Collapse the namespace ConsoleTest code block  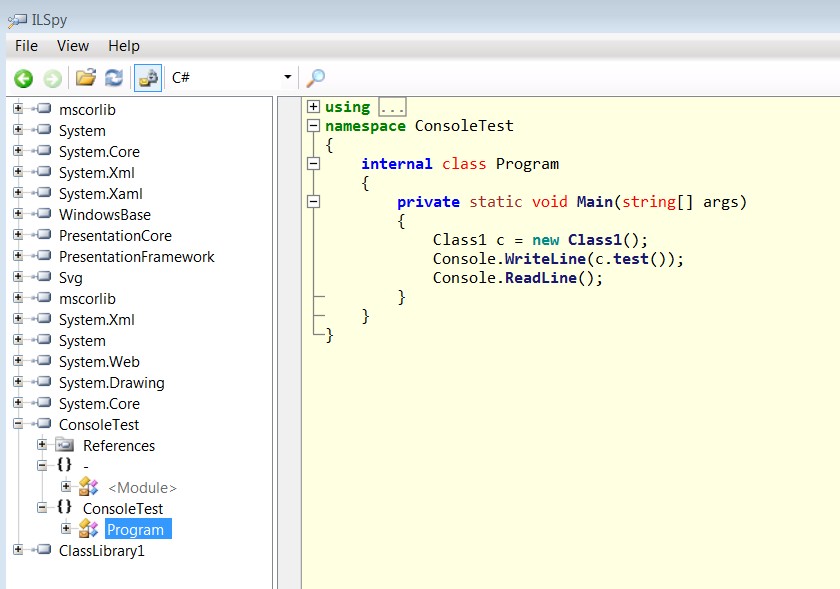point(314,126)
